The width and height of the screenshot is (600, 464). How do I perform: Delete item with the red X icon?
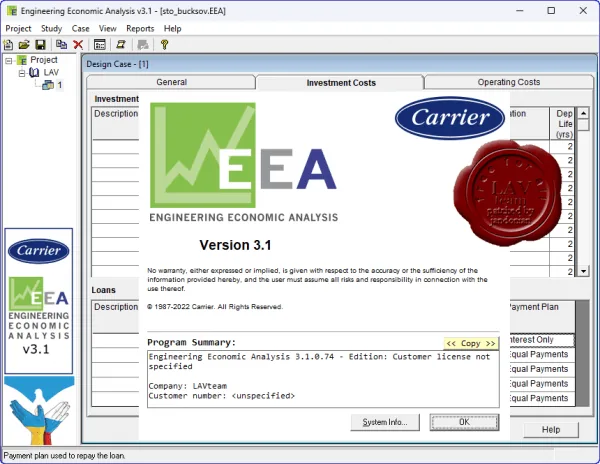pos(78,45)
